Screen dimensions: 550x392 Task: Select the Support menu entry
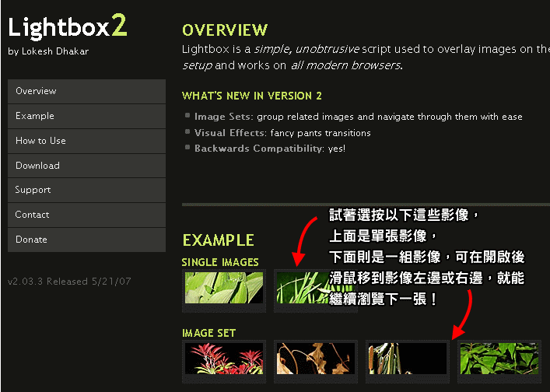coord(86,190)
